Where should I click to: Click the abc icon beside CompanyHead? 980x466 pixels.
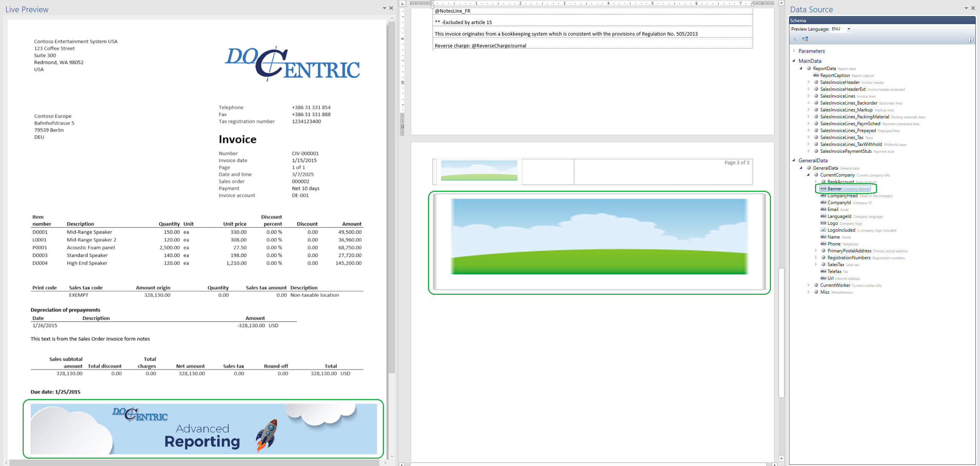[823, 196]
